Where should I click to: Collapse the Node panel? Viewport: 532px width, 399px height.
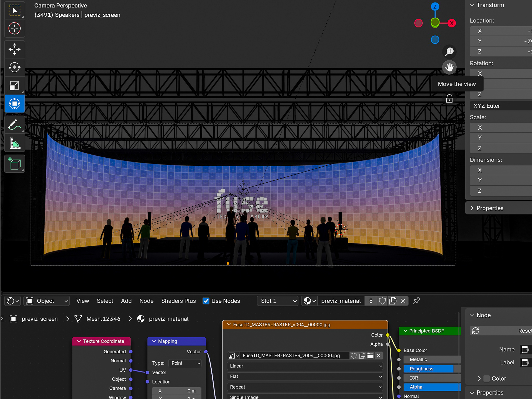[x=472, y=315]
